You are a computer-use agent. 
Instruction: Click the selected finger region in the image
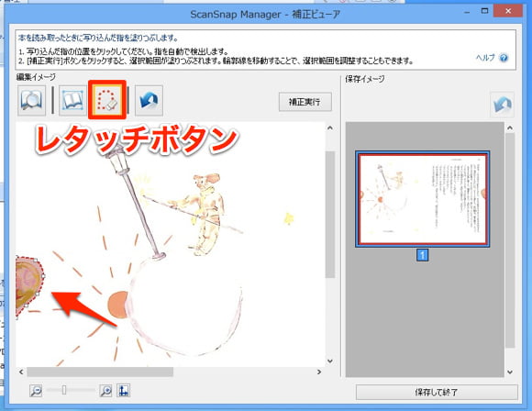28,285
